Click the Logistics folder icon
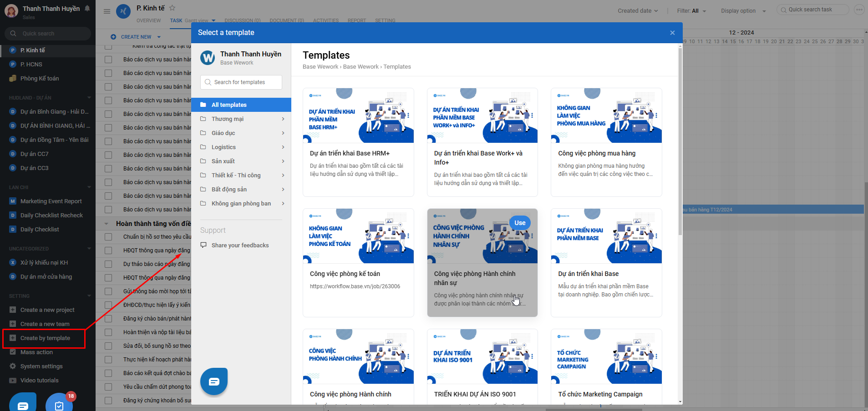 point(203,147)
